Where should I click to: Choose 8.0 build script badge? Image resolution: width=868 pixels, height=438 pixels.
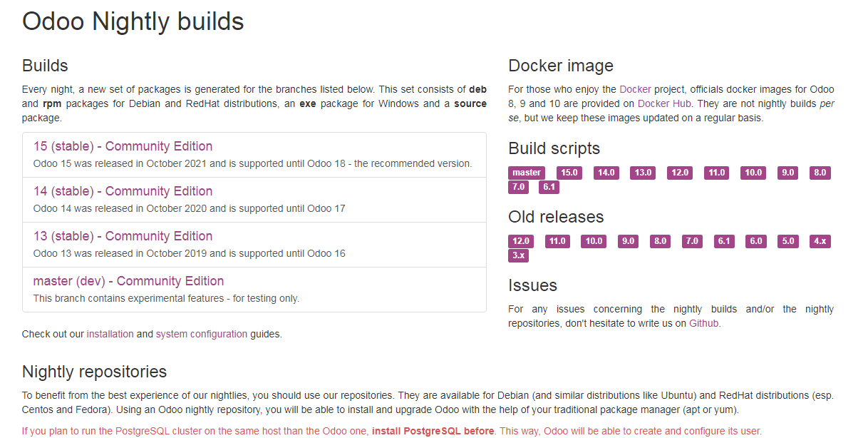click(820, 173)
